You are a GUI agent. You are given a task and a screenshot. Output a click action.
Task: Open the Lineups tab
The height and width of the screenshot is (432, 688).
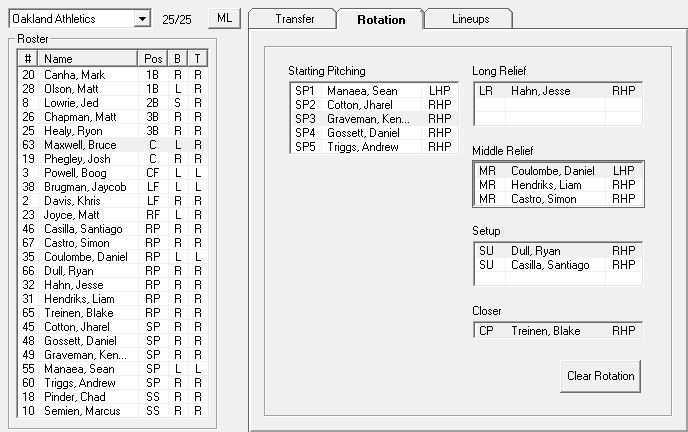(x=470, y=19)
